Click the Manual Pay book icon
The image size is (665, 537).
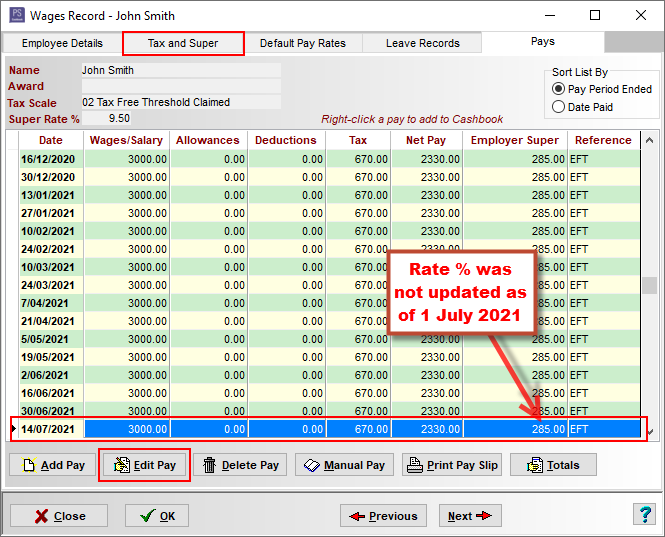(x=312, y=465)
